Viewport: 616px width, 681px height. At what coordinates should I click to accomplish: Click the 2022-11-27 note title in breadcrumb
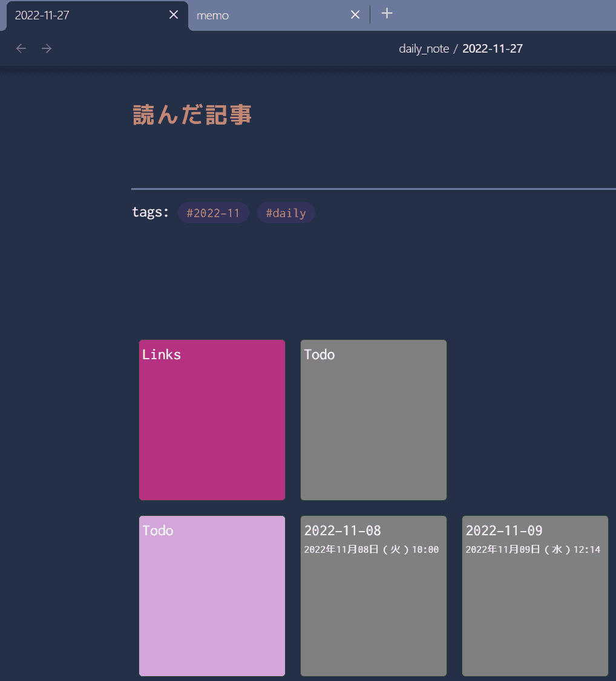tap(492, 49)
